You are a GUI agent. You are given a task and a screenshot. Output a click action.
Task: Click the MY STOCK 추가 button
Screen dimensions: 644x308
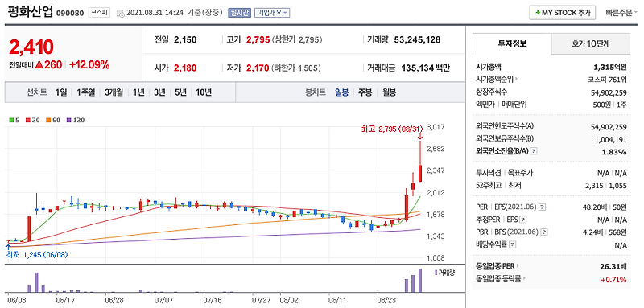coord(562,13)
